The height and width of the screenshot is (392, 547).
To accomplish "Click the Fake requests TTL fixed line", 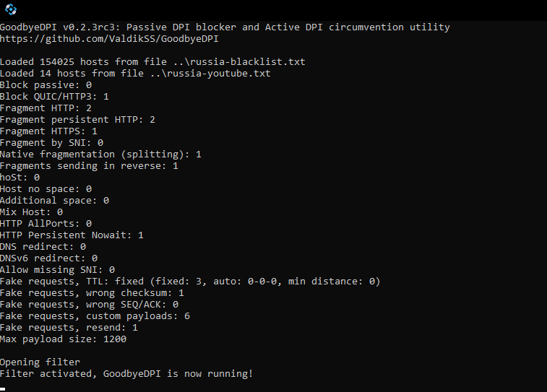I will coord(190,282).
